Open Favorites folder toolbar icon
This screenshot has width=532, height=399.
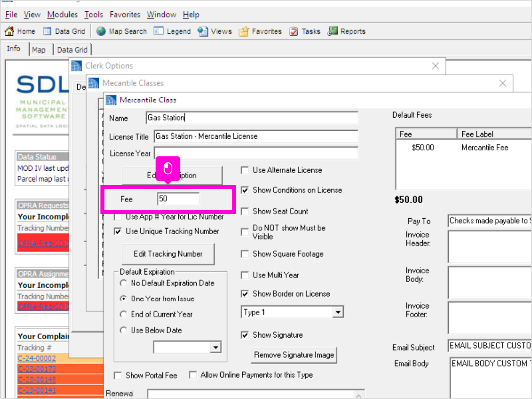coord(243,31)
